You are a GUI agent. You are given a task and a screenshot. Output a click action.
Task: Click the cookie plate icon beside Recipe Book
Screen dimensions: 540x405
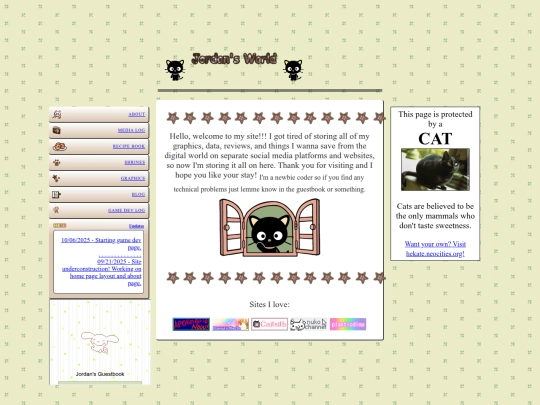[59, 146]
